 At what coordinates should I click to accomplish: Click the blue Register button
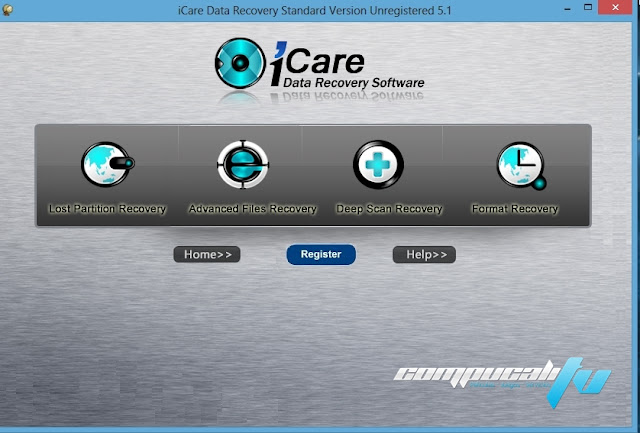[321, 254]
